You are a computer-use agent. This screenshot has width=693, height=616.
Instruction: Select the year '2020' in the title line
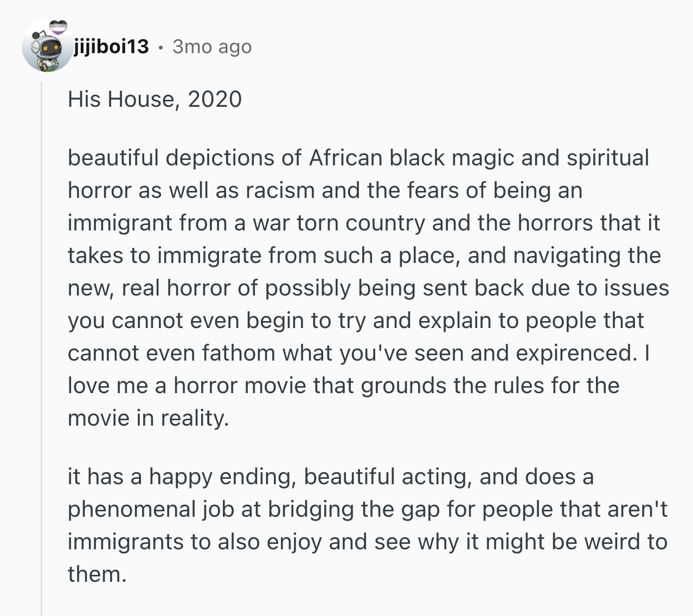point(215,99)
